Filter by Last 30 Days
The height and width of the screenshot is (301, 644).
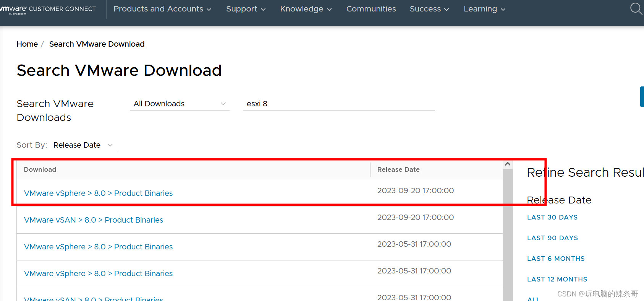tap(552, 217)
